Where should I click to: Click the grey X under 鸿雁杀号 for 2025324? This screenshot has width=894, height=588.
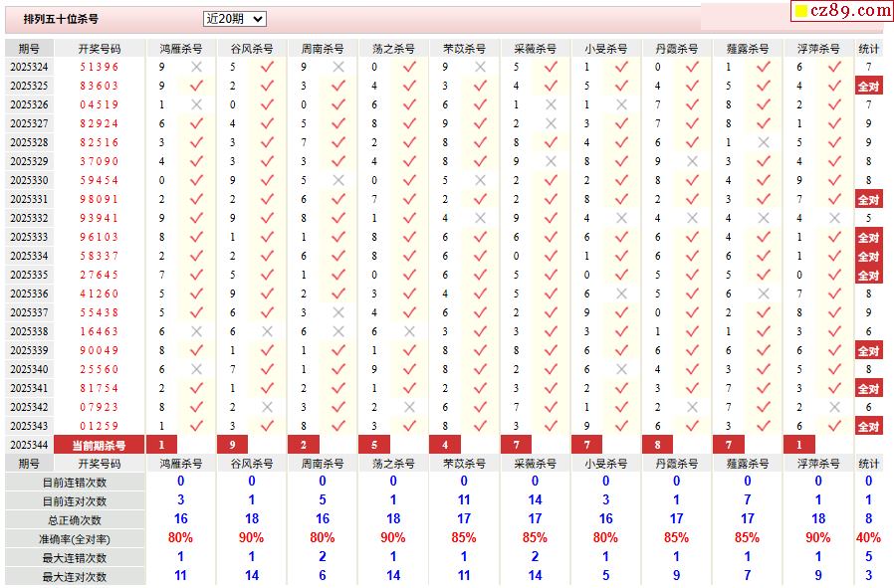pyautogui.click(x=196, y=67)
